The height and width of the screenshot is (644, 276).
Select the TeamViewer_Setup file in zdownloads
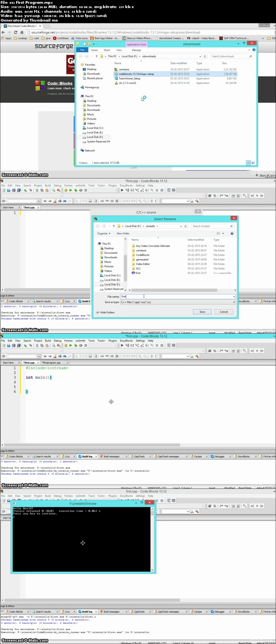(x=129, y=79)
